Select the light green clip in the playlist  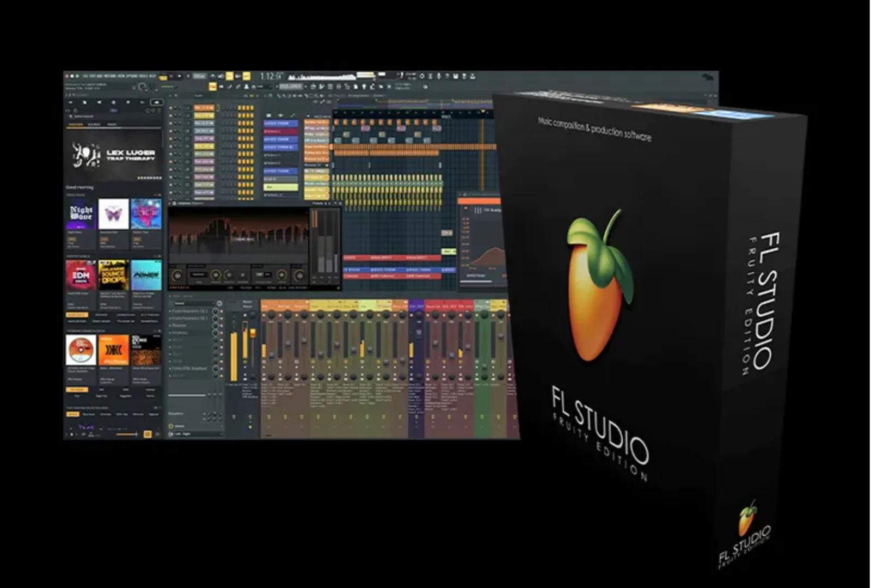(x=449, y=252)
